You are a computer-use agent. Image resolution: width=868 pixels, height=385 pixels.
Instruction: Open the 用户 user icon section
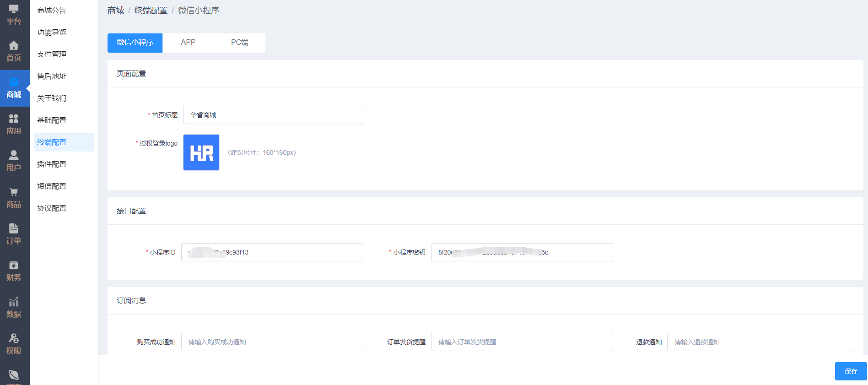(14, 156)
